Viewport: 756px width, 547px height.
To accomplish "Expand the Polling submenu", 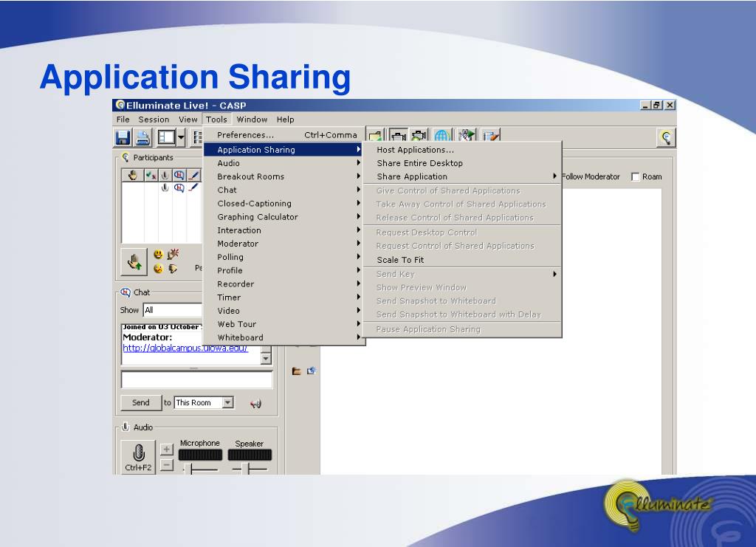I will (x=284, y=257).
